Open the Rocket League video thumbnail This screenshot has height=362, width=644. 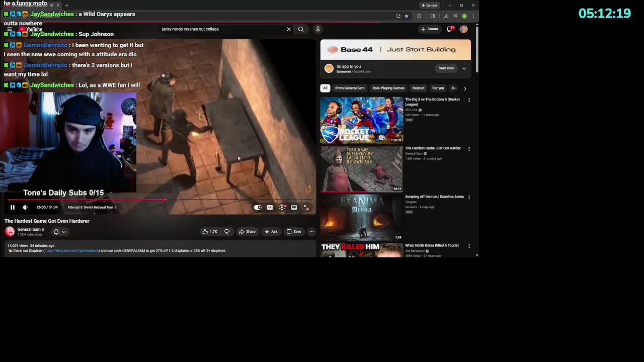[x=362, y=120]
